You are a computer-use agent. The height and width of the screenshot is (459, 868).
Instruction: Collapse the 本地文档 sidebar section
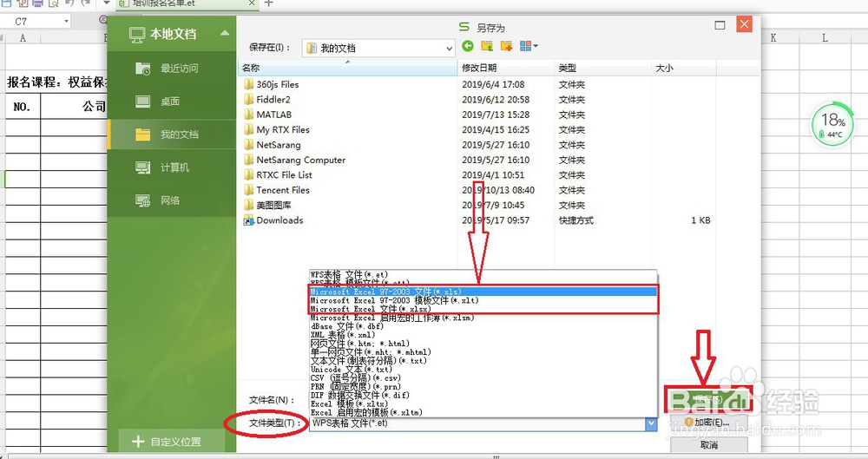[225, 33]
